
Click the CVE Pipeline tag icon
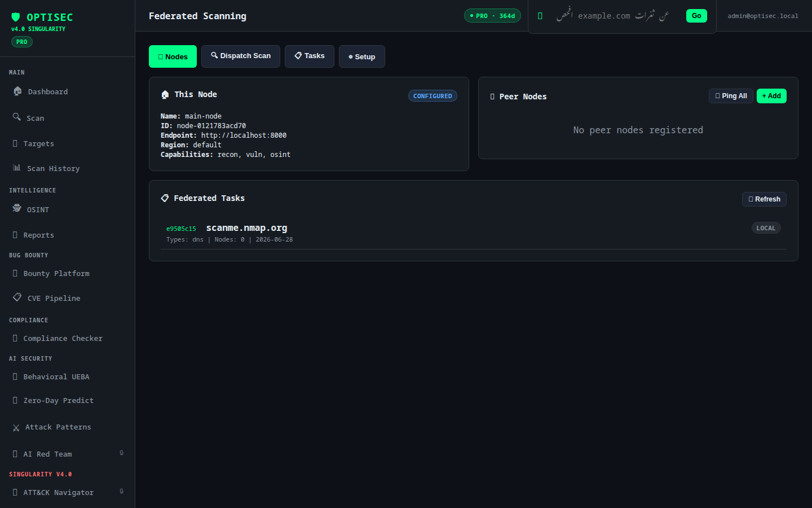[x=17, y=297]
